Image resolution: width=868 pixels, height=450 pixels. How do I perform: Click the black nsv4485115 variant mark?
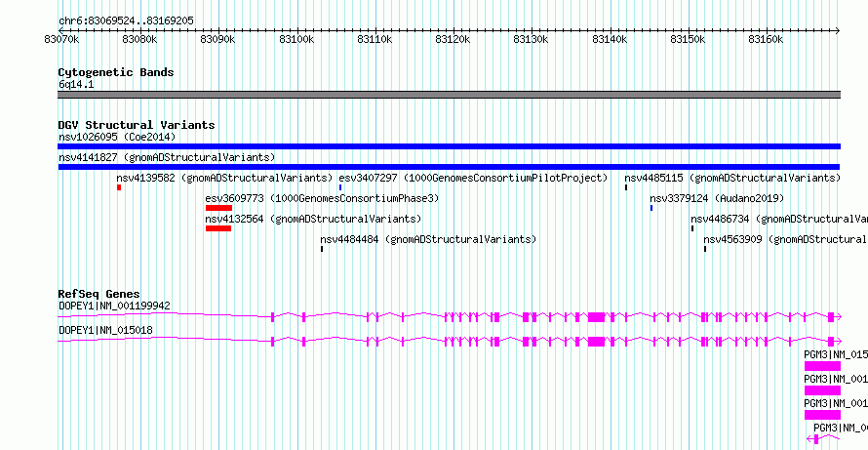(626, 187)
